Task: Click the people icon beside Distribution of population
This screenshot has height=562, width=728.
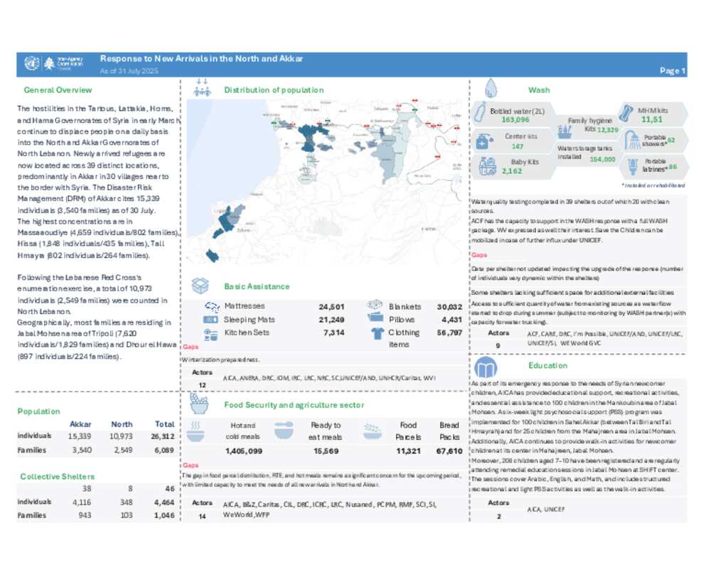Action: pyautogui.click(x=203, y=90)
